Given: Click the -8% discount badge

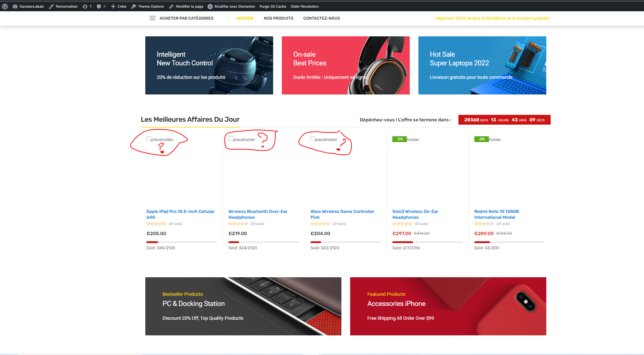Looking at the screenshot, I should 482,139.
